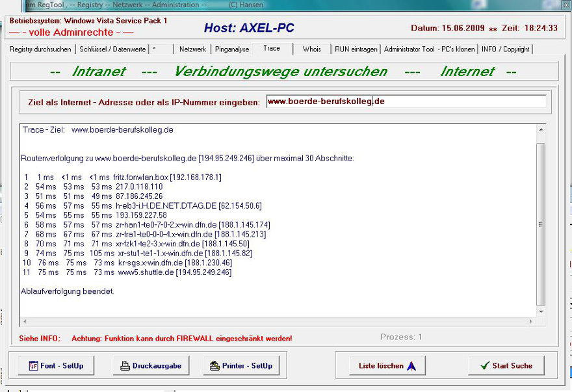Screen dimensions: 572x392
Task: Go to the Schlüssel / Datenwerte tab
Action: pos(112,49)
